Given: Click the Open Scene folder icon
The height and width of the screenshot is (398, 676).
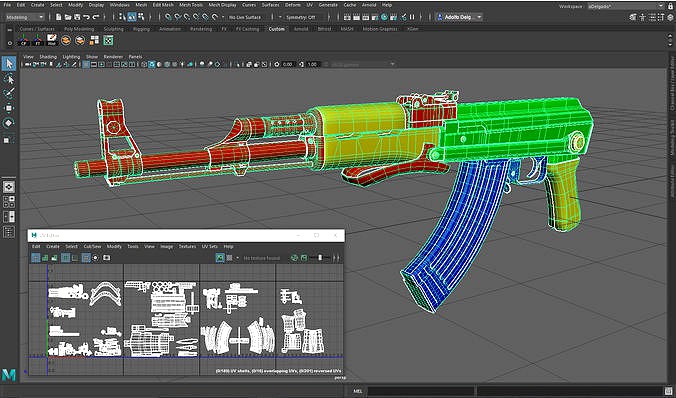Looking at the screenshot, I should [68, 17].
